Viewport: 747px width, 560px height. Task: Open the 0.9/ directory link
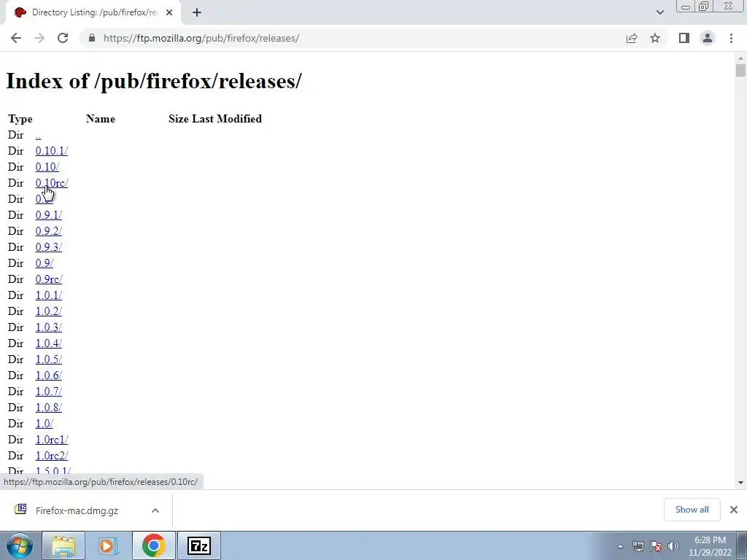[x=44, y=263]
